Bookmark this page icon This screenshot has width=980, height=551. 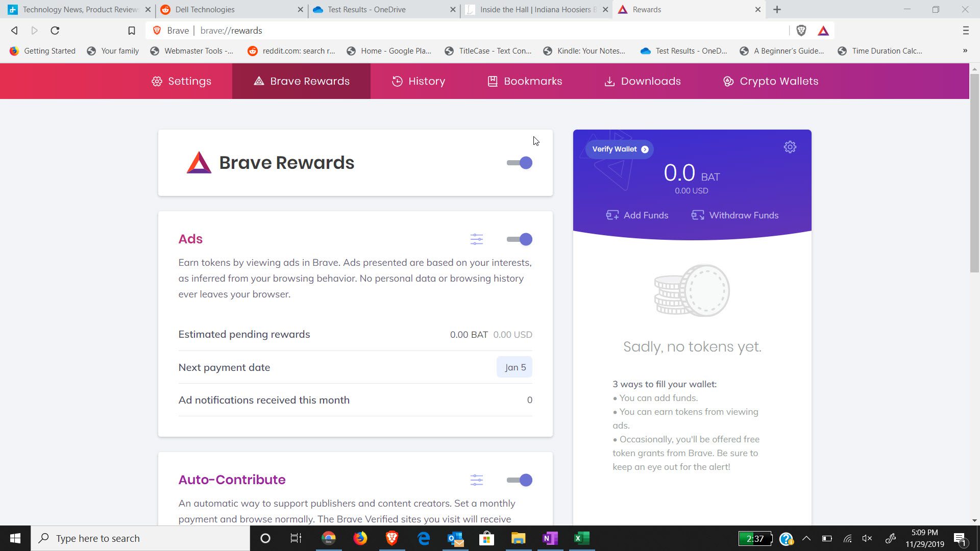(131, 31)
